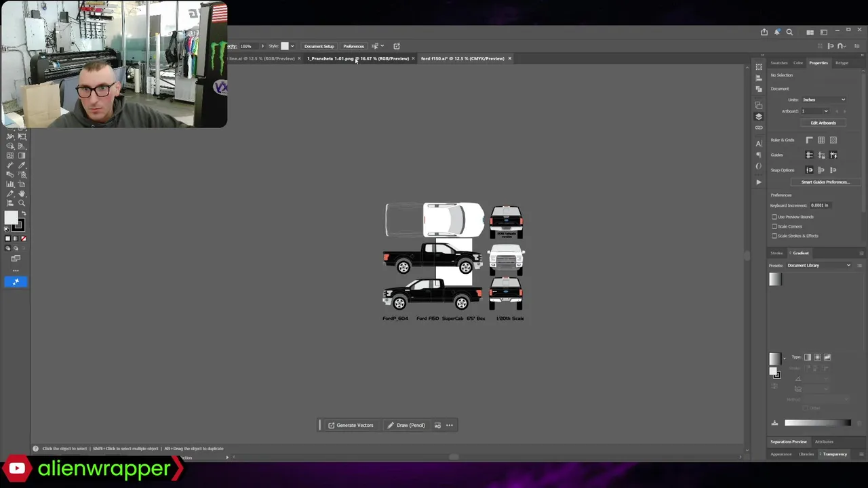The width and height of the screenshot is (868, 488).
Task: Select the Column Graph tool
Action: [10, 184]
